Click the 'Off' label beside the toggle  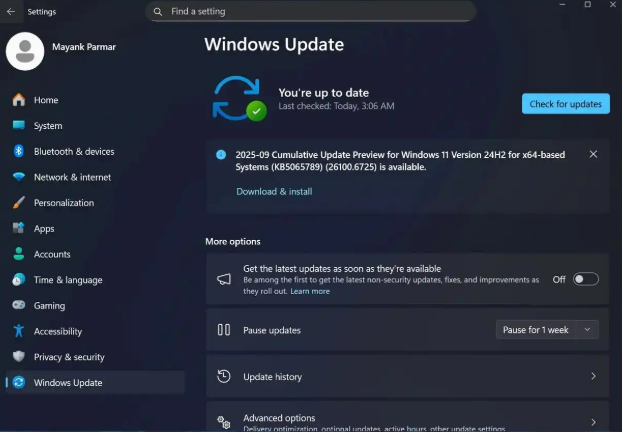click(559, 280)
